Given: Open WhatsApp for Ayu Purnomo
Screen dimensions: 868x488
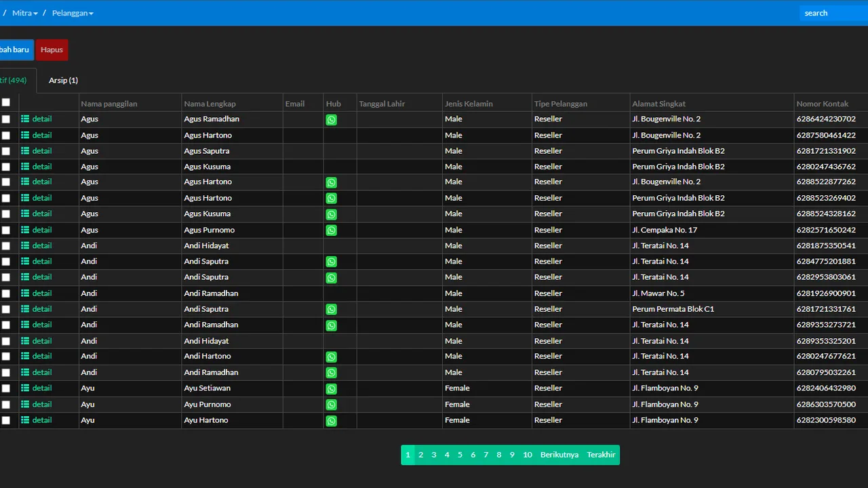Looking at the screenshot, I should (331, 405).
